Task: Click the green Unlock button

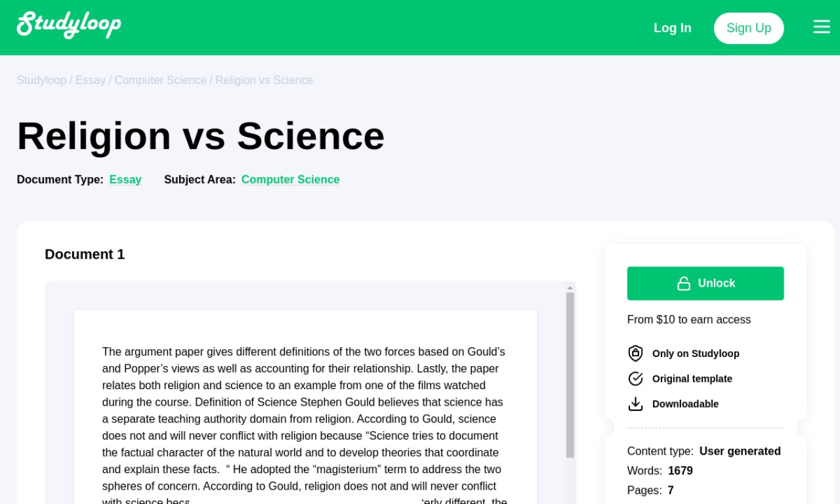Action: tap(705, 283)
